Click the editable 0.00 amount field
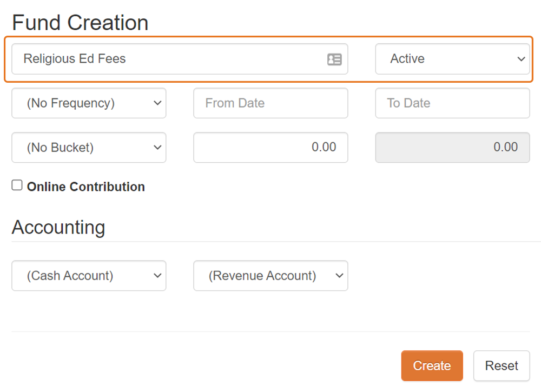This screenshot has width=541, height=392. [x=270, y=148]
